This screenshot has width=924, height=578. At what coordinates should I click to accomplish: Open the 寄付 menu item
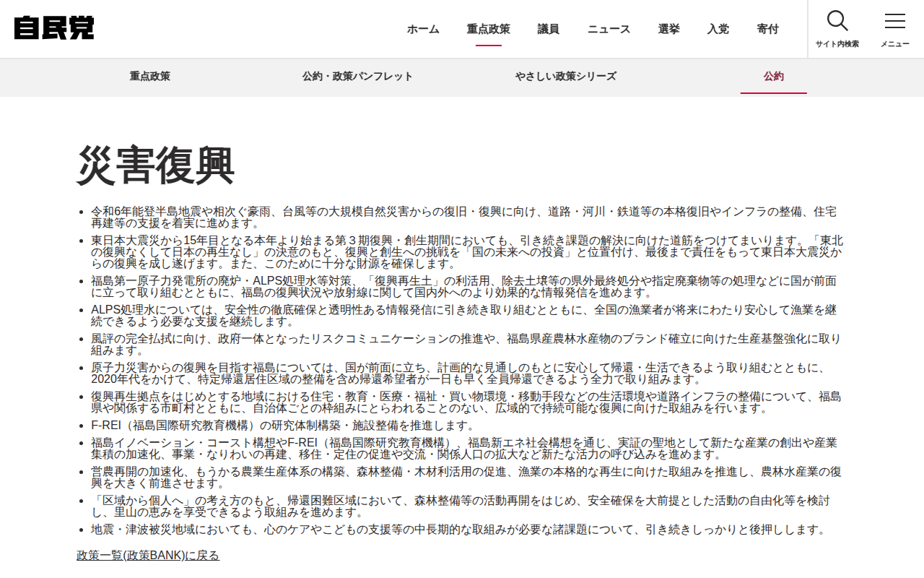coord(768,29)
